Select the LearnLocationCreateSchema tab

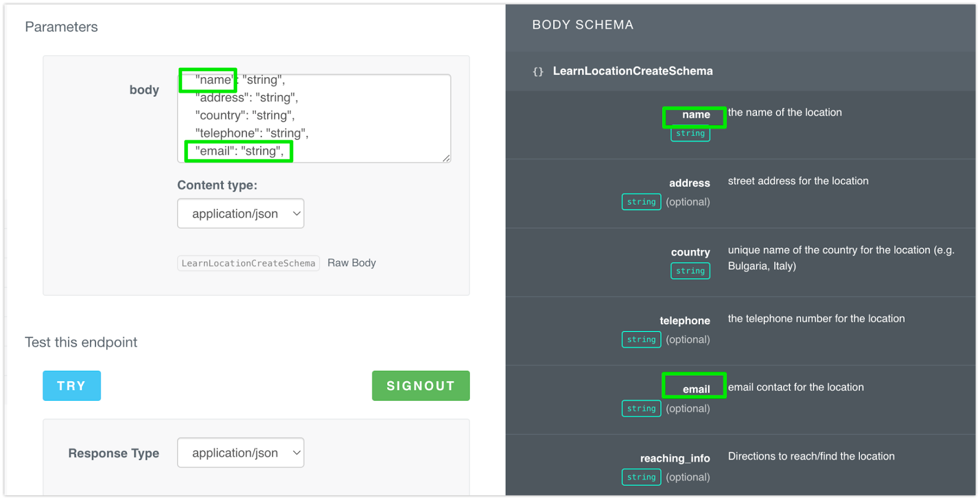coord(248,263)
